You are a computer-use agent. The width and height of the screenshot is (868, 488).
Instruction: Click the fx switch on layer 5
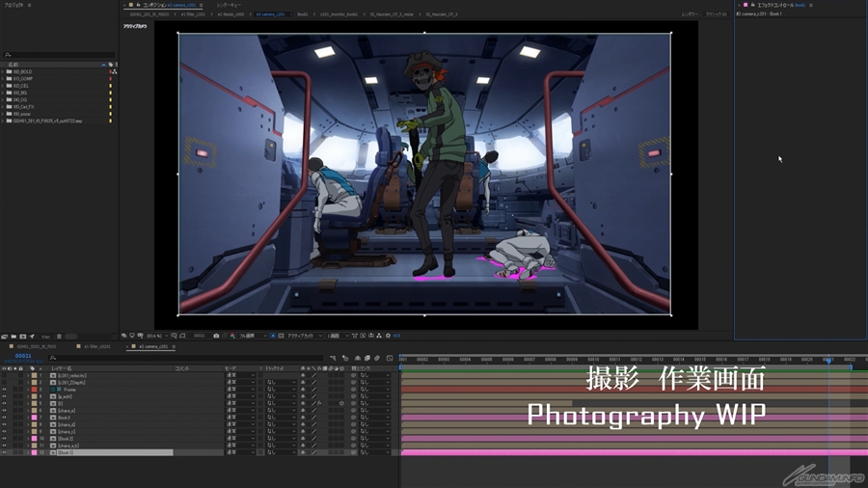319,403
